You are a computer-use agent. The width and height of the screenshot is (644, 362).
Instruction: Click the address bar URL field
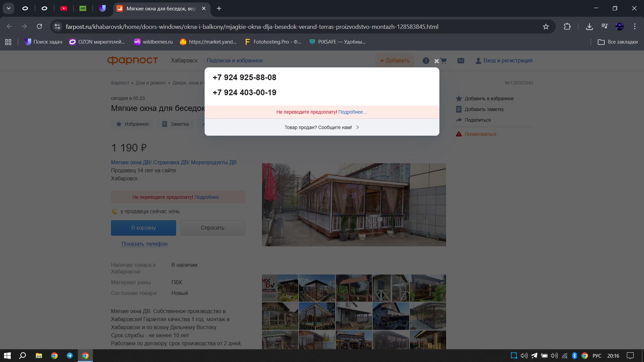click(x=252, y=27)
